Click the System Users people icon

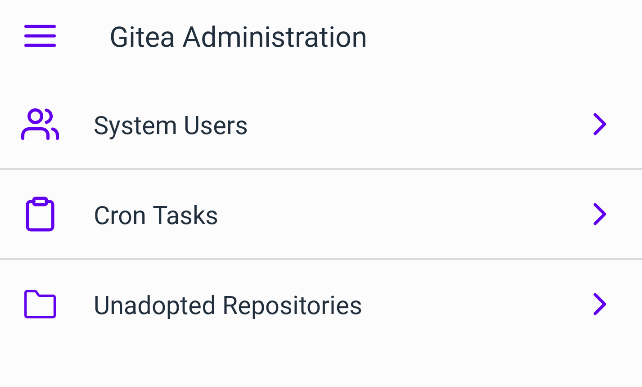[x=40, y=124]
